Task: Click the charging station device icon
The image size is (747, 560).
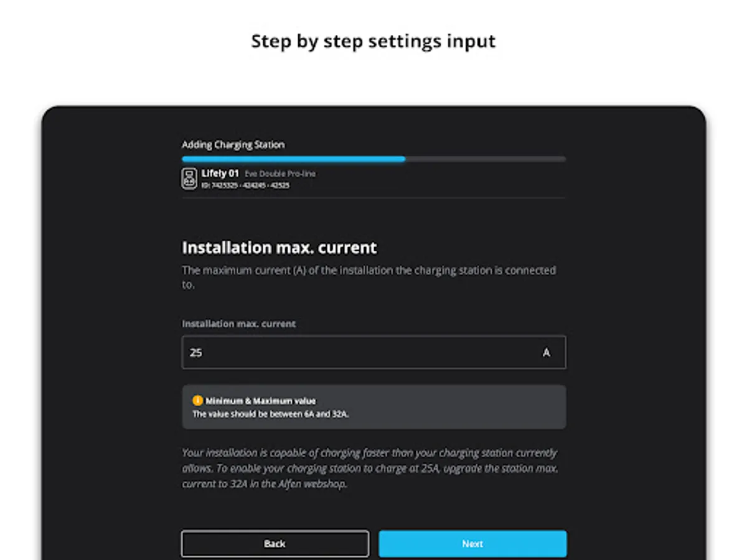Action: [x=189, y=179]
